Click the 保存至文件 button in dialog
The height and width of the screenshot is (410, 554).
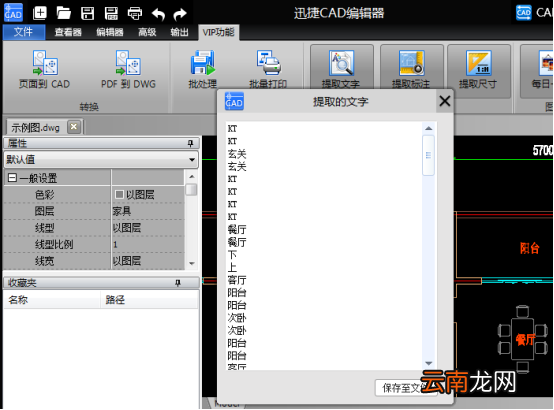(x=406, y=388)
